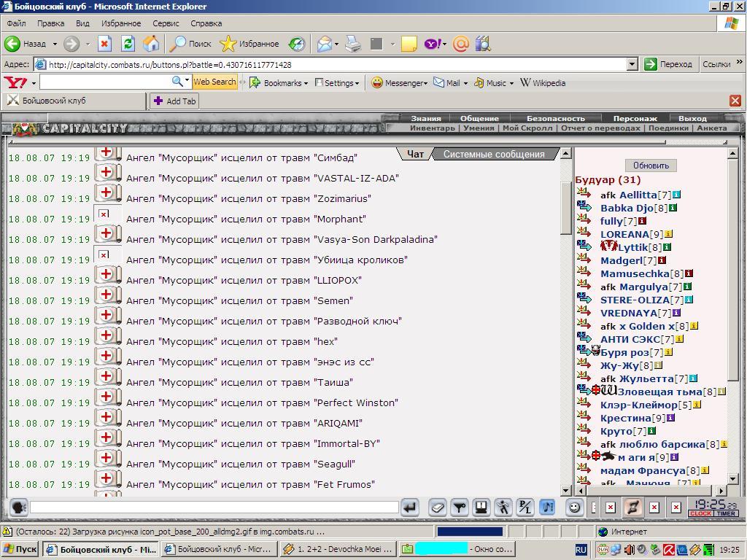Click the Пуск start button

20,550
